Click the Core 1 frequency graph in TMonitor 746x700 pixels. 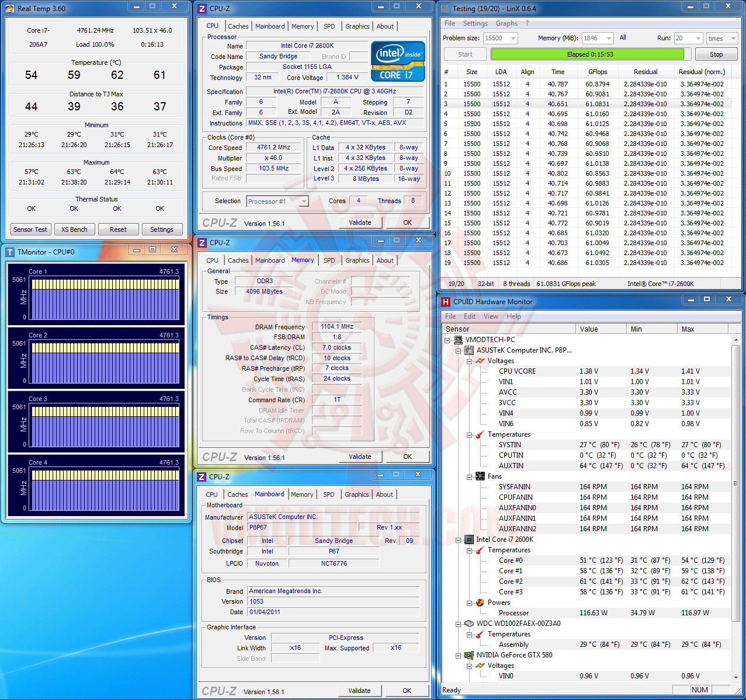point(96,294)
